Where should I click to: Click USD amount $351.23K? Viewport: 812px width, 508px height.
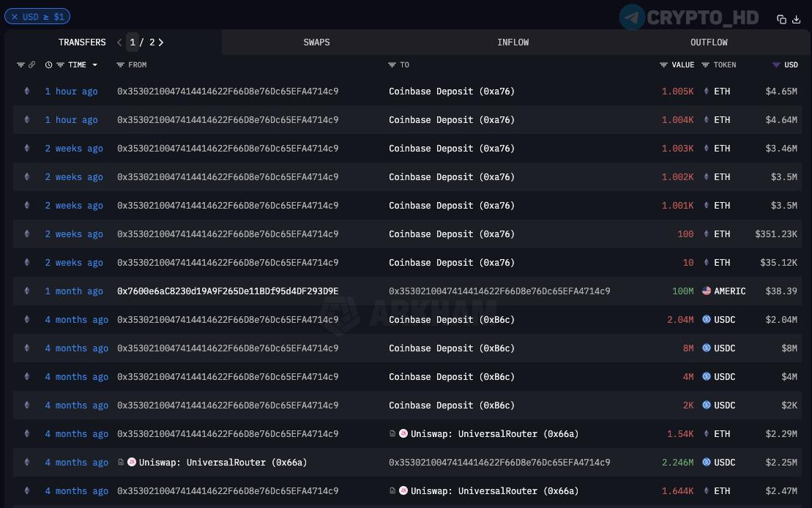[x=775, y=234]
